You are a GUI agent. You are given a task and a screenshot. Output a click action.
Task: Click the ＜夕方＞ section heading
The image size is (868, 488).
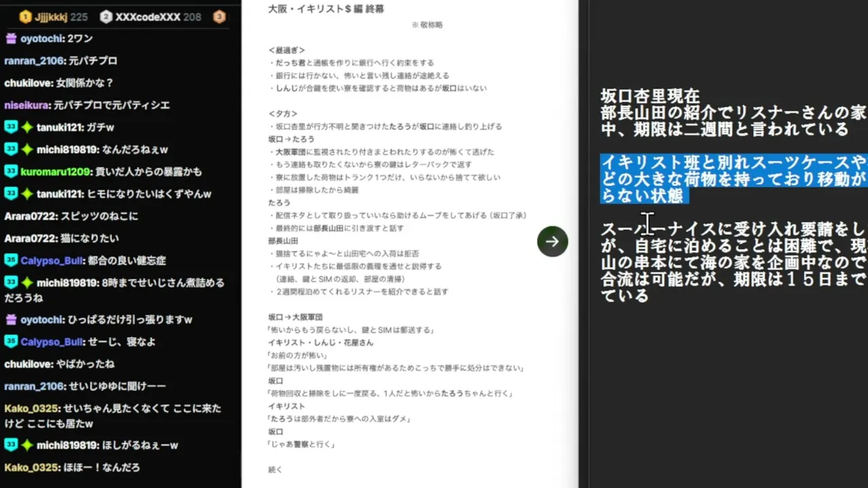pyautogui.click(x=283, y=114)
